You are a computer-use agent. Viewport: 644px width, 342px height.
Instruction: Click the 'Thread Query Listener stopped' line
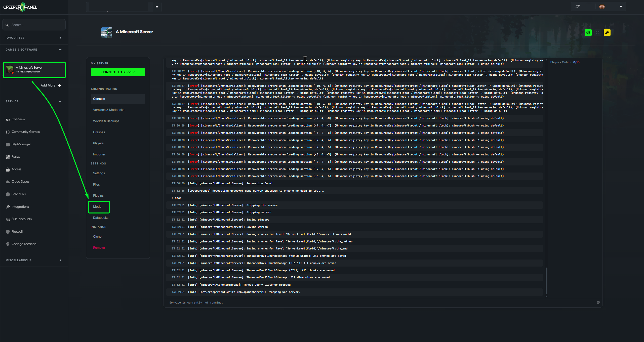click(354, 285)
